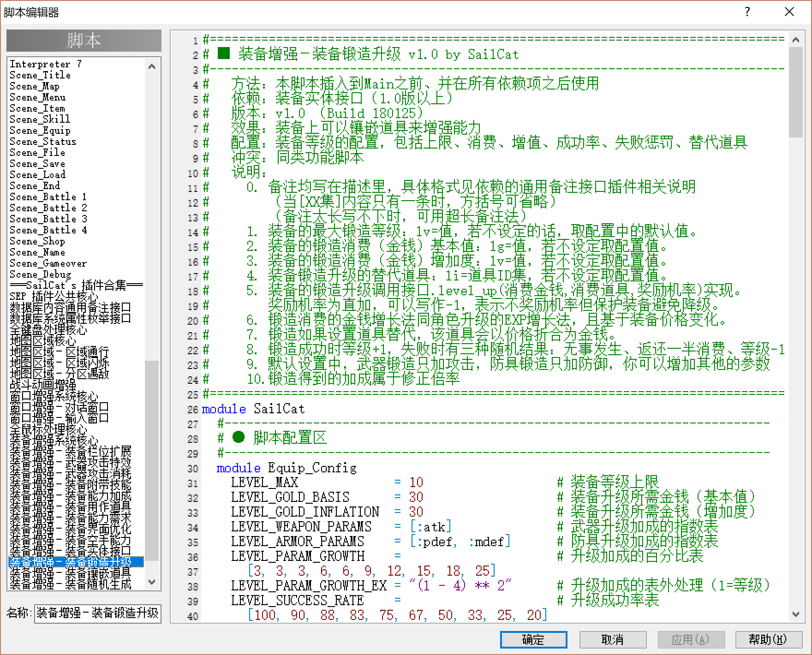Open the Scene_Map script
Screen dimensions: 812x655
pos(35,86)
